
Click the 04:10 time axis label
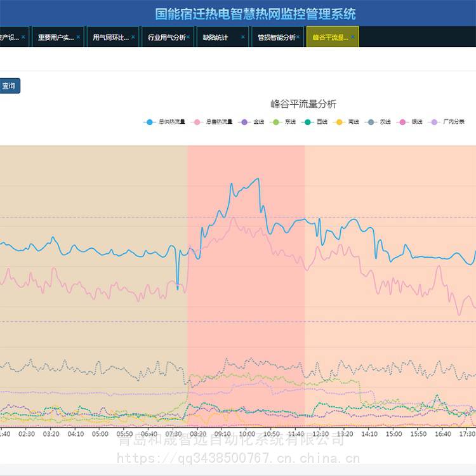pos(76,434)
